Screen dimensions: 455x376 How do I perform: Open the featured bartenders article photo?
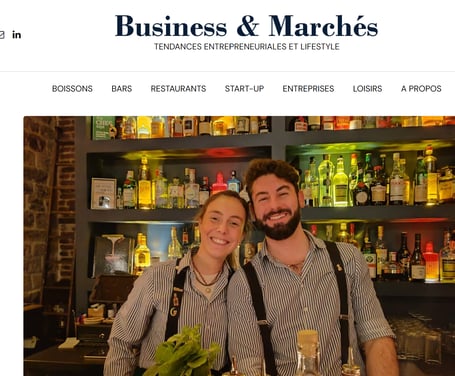(x=239, y=246)
